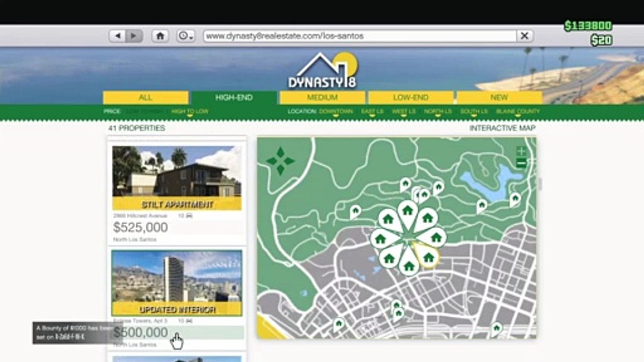Toggle the NORTH LS location filter

tap(438, 111)
